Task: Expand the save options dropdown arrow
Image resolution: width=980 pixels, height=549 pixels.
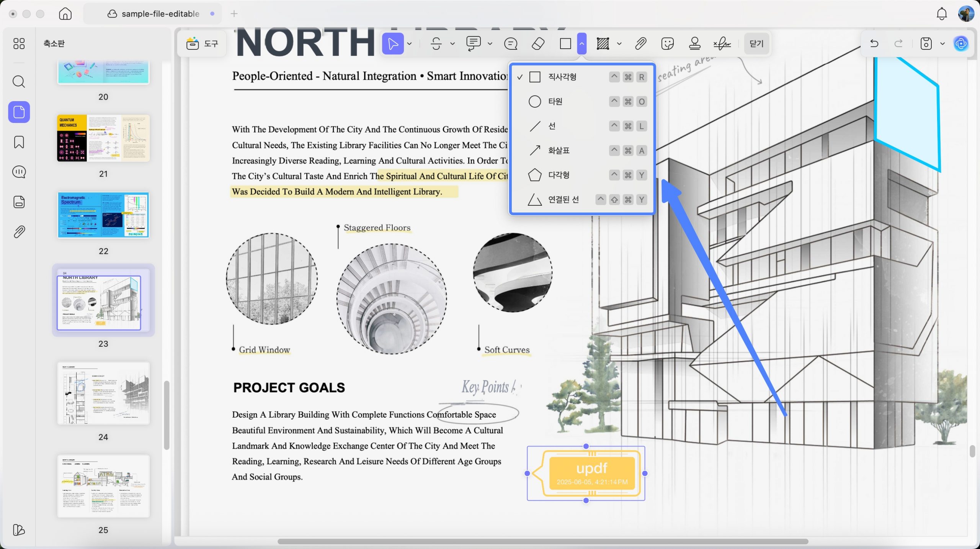Action: (x=942, y=44)
